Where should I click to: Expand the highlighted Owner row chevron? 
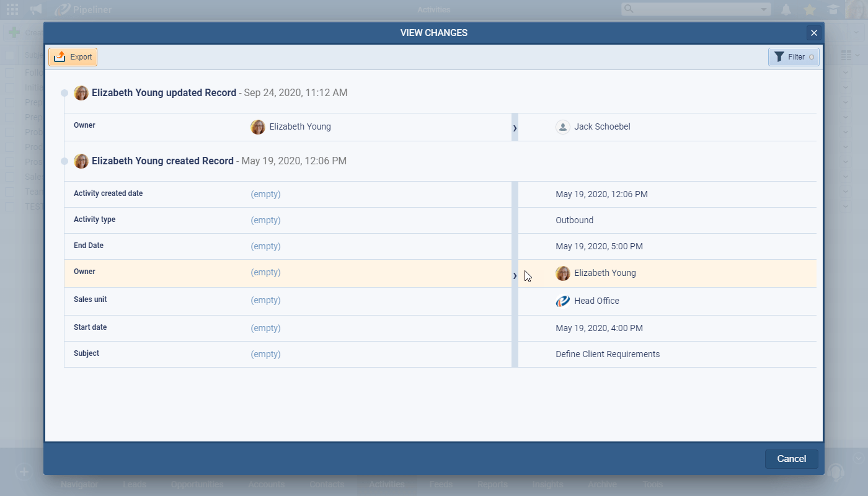click(x=515, y=275)
